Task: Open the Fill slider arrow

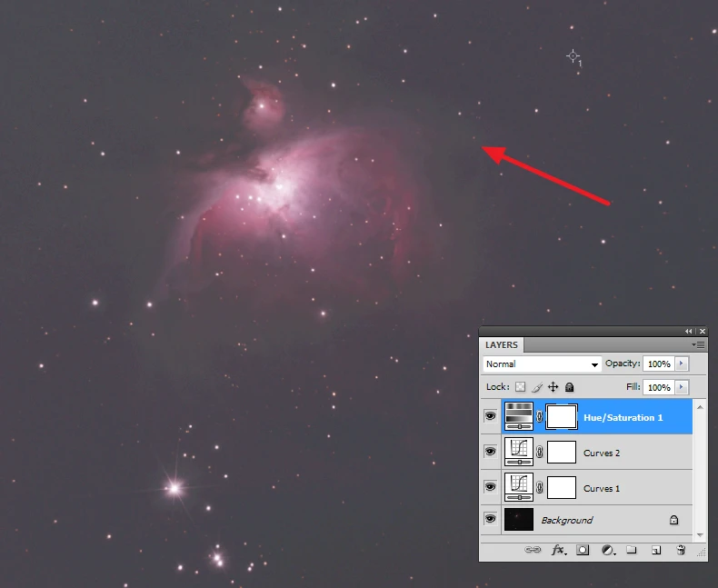Action: (x=682, y=387)
